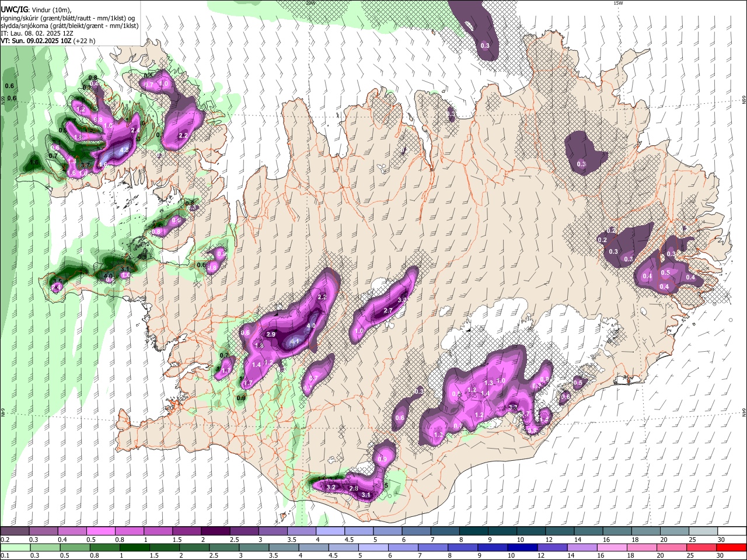Click the '4.8' snowfall value in the Westfjords

click(124, 150)
